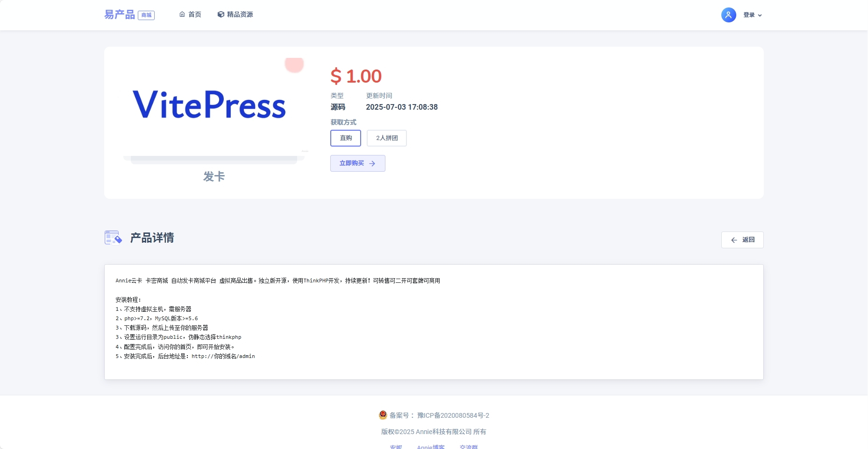Click the VitePress product image
Screen dimensions: 868x449
click(209, 106)
